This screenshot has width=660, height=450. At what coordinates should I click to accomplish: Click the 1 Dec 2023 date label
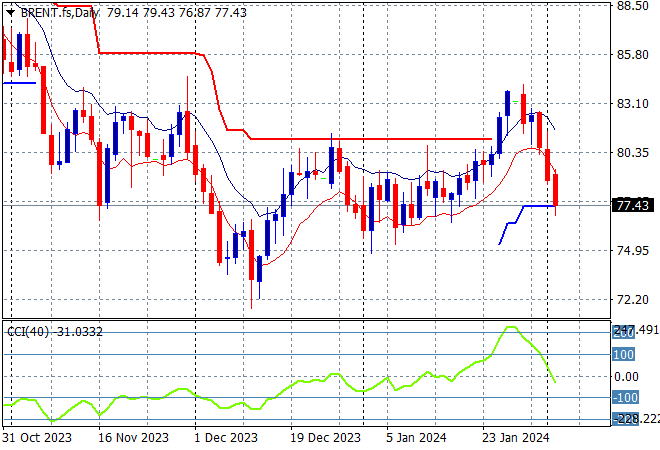226,438
